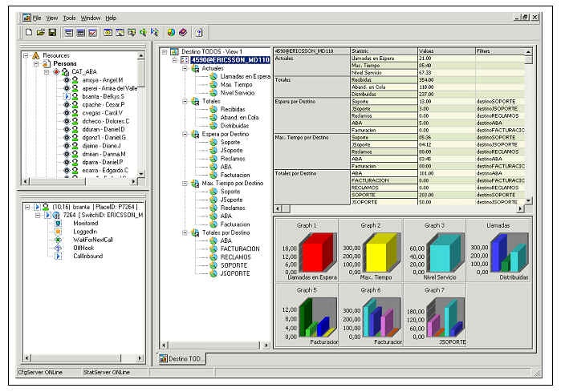Viewport: 561px width, 392px height.
Task: Toggle the eye icon for dgonz1 - Daniel.G
Action: tap(67, 138)
